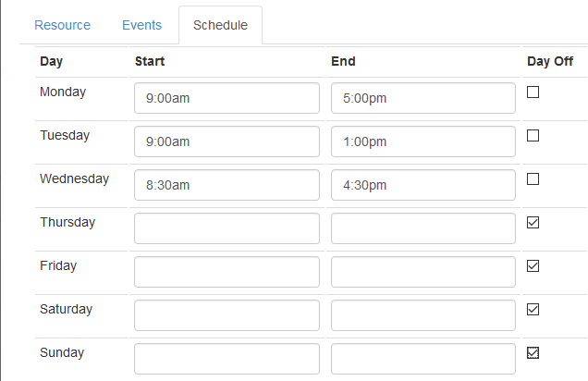
Task: Disable Day Off for Friday
Action: 533,266
